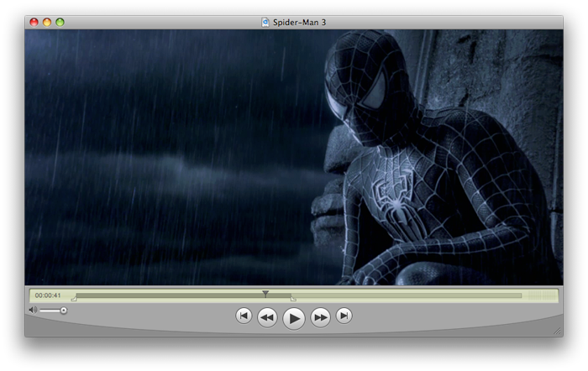Click the rewind button
Viewport: 588px width, 371px height.
(267, 317)
